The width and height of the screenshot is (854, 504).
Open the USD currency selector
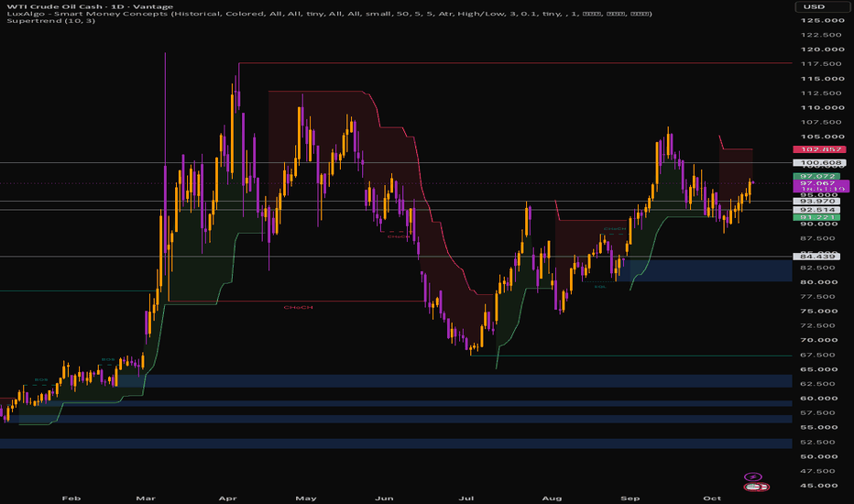tap(821, 6)
